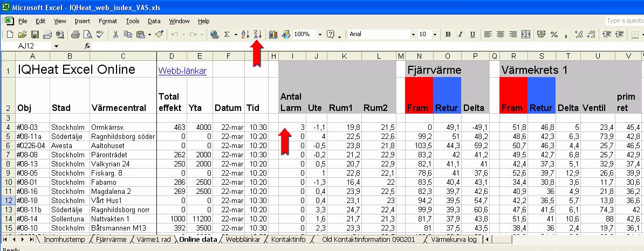The height and width of the screenshot is (251, 644).
Task: Expand the AutoSum functions dropdown
Action: (236, 34)
